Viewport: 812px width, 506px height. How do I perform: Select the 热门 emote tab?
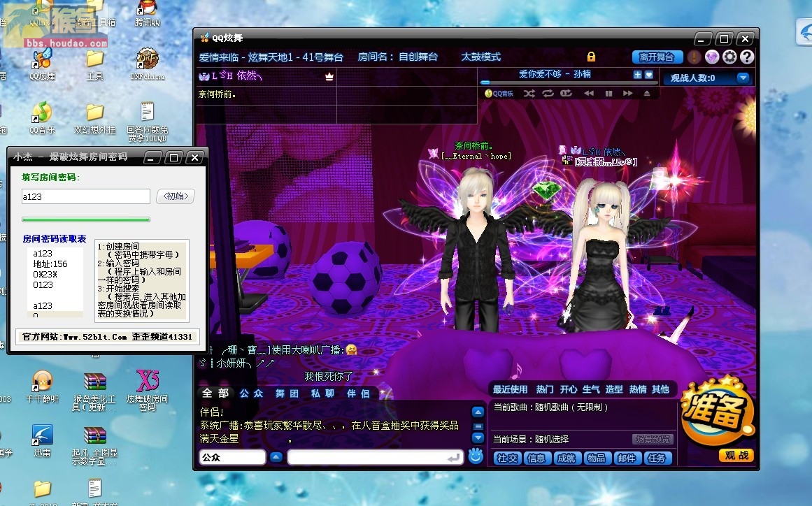pyautogui.click(x=544, y=389)
